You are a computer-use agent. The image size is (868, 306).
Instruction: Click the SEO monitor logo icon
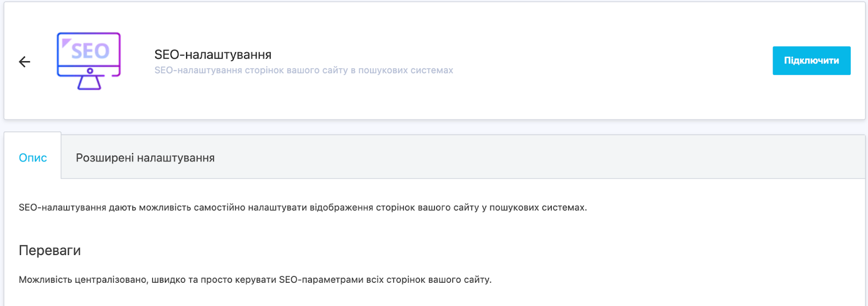click(89, 61)
